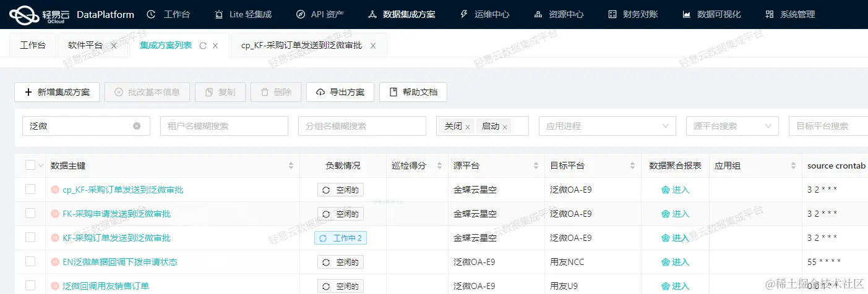This screenshot has width=868, height=294.
Task: Open cp_KF-采购订单发送到泛微审批 scheme link
Action: click(123, 190)
